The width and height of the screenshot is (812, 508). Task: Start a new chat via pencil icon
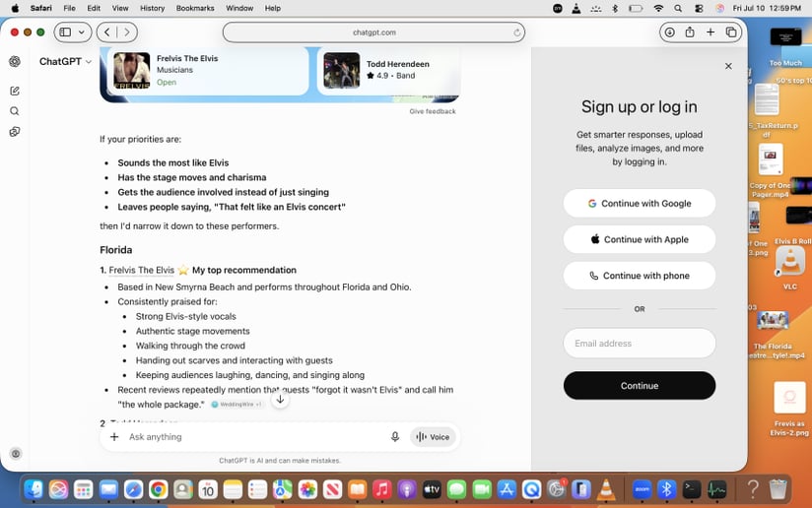coord(15,91)
